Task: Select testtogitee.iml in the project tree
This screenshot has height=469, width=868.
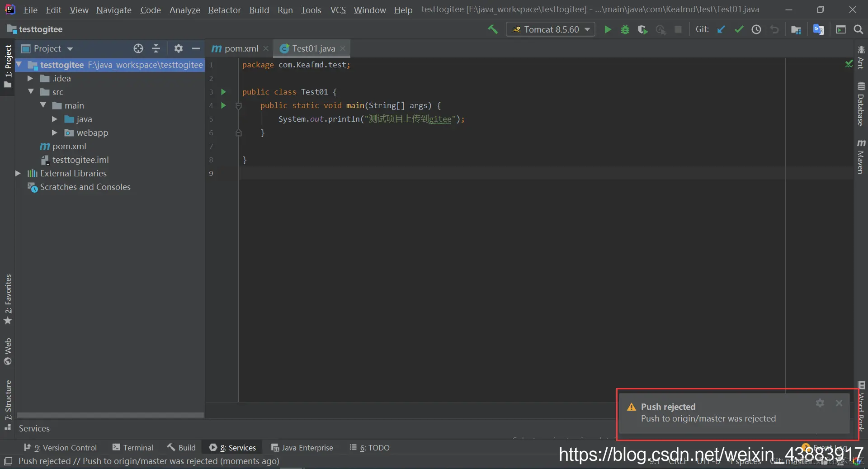Action: (x=80, y=160)
